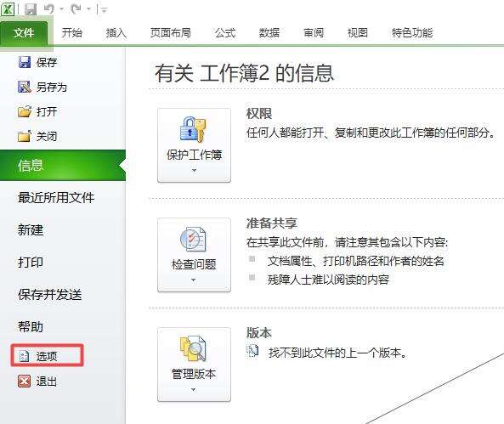Viewport: 504px width, 424px height.
Task: Expand the 管理版本 dropdown arrow
Action: pos(194,390)
